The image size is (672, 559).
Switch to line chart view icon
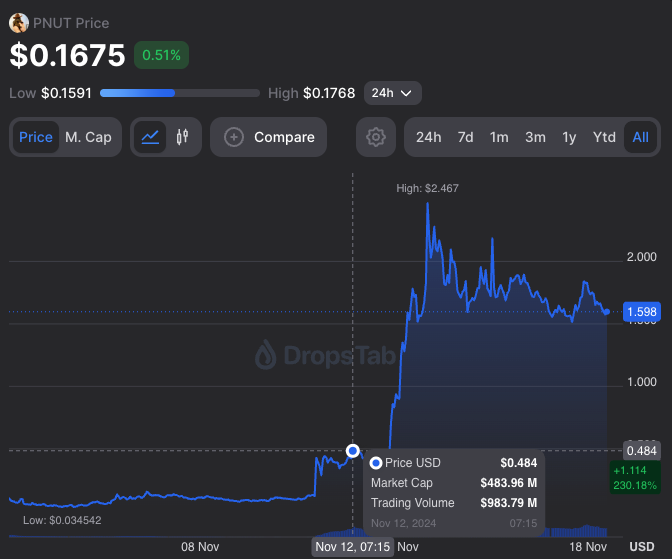(x=150, y=137)
